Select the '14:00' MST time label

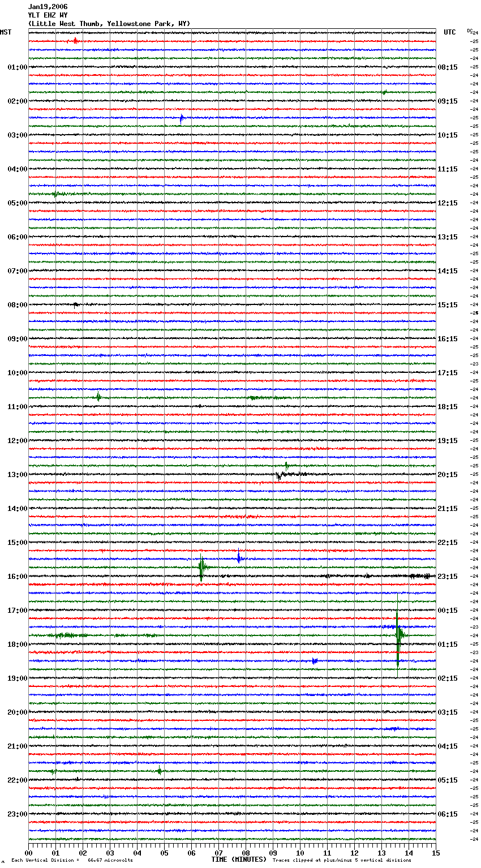pyautogui.click(x=18, y=509)
